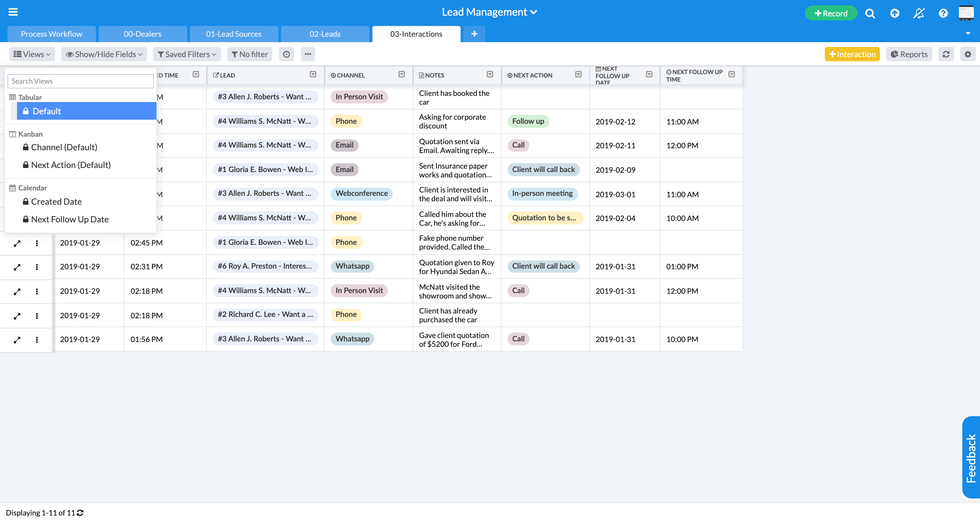Open row menu for In Person Visit 02:18 PM
Viewport: 980px width, 525px height.
pos(37,292)
